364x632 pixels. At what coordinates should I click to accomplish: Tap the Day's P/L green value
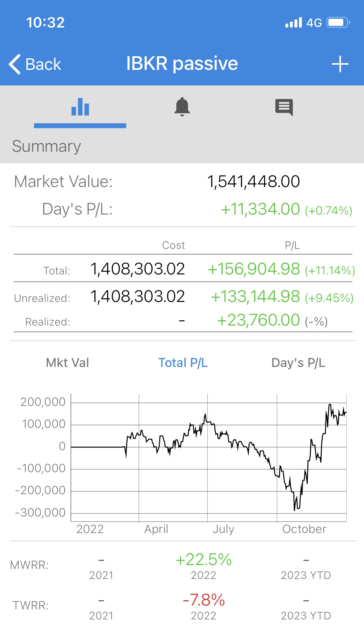coord(260,209)
